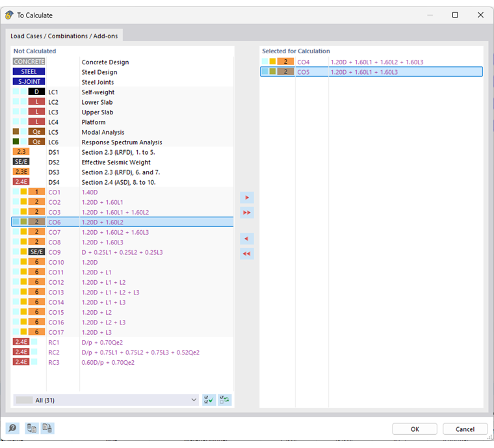The image size is (494, 448).
Task: Select CO12 combination row
Action: click(122, 282)
